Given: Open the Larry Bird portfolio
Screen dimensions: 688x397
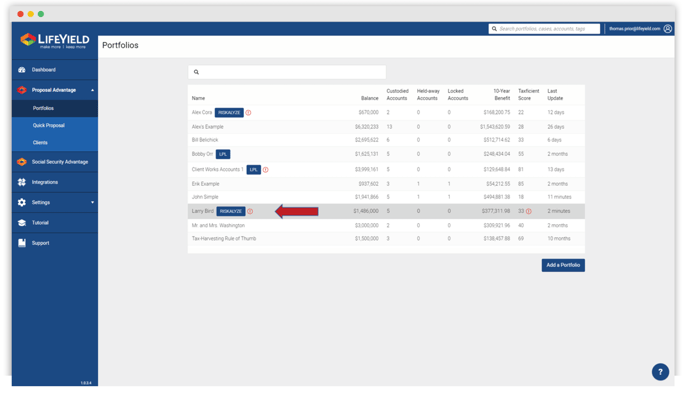Looking at the screenshot, I should point(203,211).
